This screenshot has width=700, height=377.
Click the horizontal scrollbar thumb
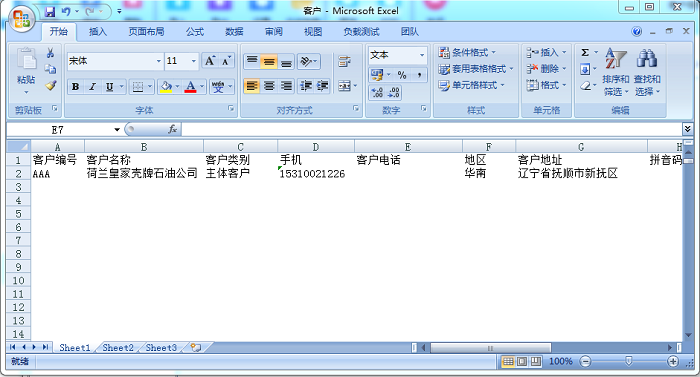(491, 348)
